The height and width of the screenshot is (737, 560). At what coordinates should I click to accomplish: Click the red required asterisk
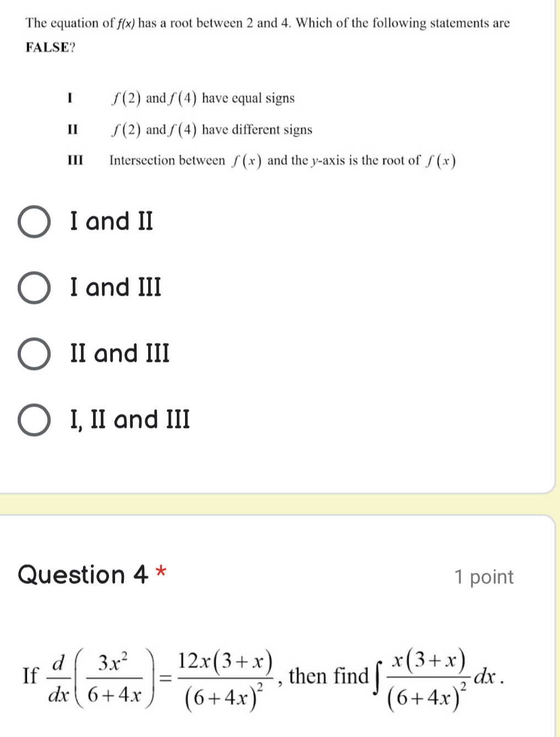pos(161,571)
